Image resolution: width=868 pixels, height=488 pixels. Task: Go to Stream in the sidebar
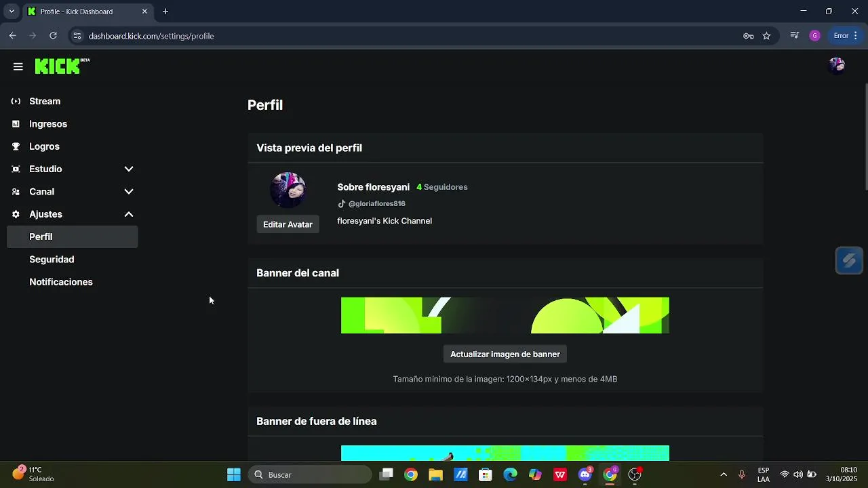click(45, 101)
